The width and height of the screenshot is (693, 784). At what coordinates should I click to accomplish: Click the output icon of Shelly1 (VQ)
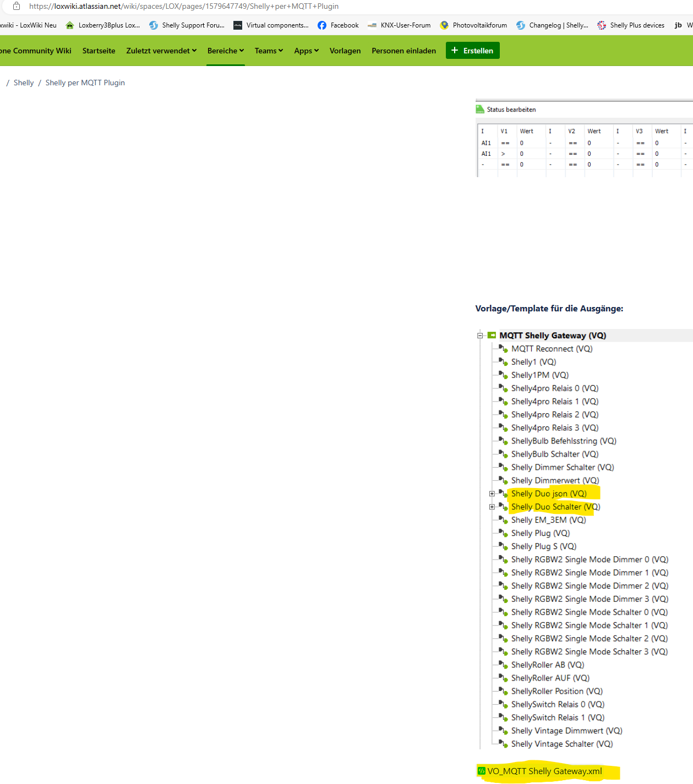[503, 361]
